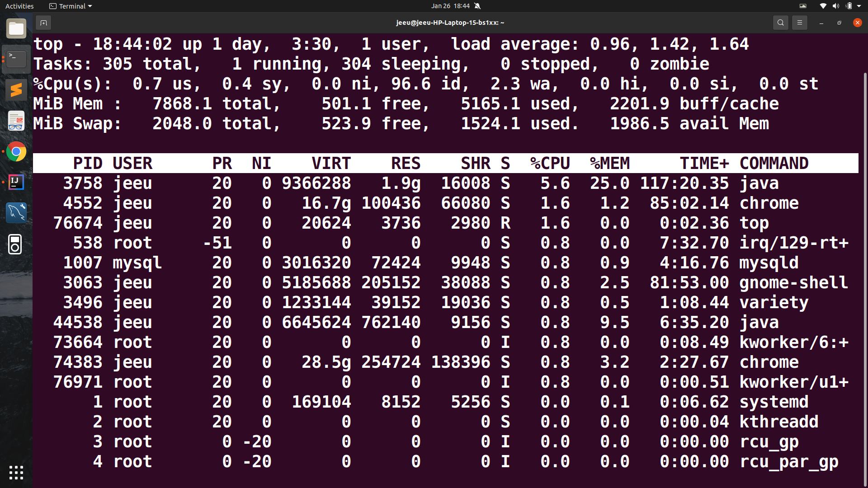This screenshot has height=488, width=868.
Task: Open the calendar via Jan 26 18:44
Action: tap(450, 6)
